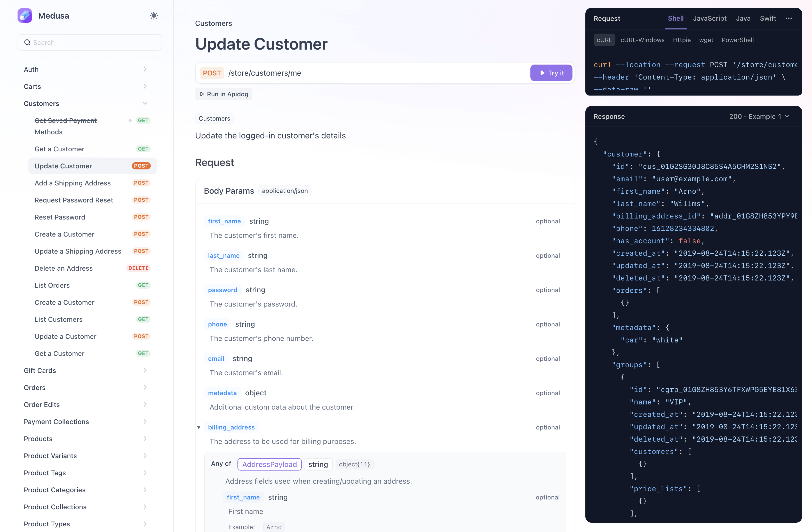
Task: Expand the Carts section
Action: point(85,87)
